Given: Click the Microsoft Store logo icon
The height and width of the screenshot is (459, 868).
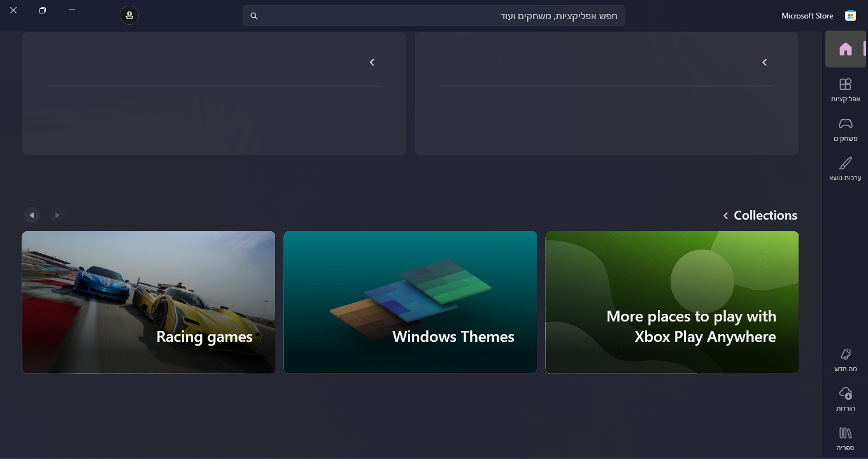Looking at the screenshot, I should tap(850, 16).
